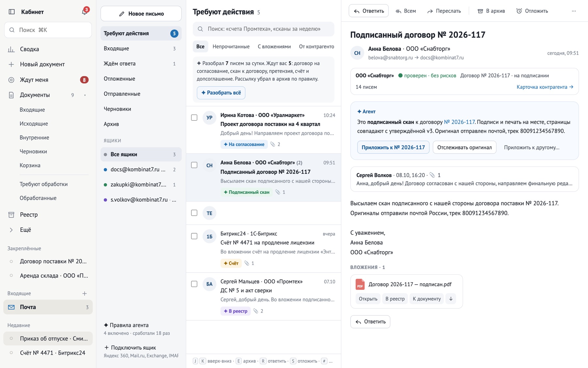This screenshot has width=588, height=368.
Task: Click В реестр attachment button
Action: pyautogui.click(x=395, y=299)
